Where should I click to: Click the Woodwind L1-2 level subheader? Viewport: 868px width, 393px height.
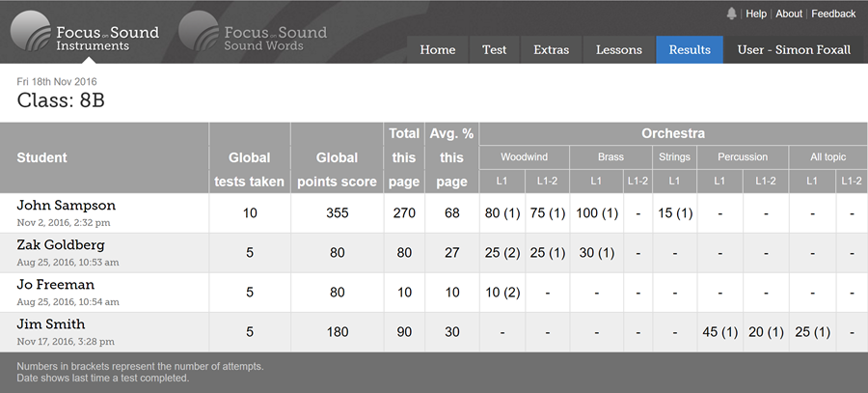(x=547, y=181)
